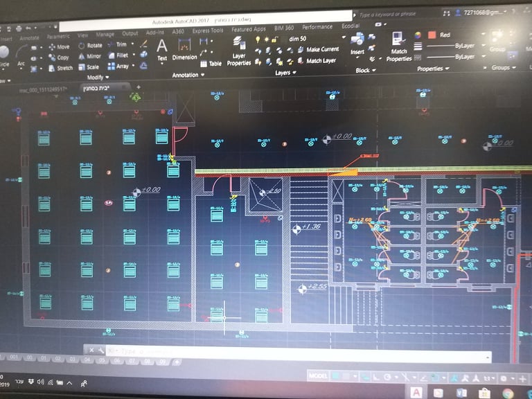Select the Move tool

coord(59,47)
